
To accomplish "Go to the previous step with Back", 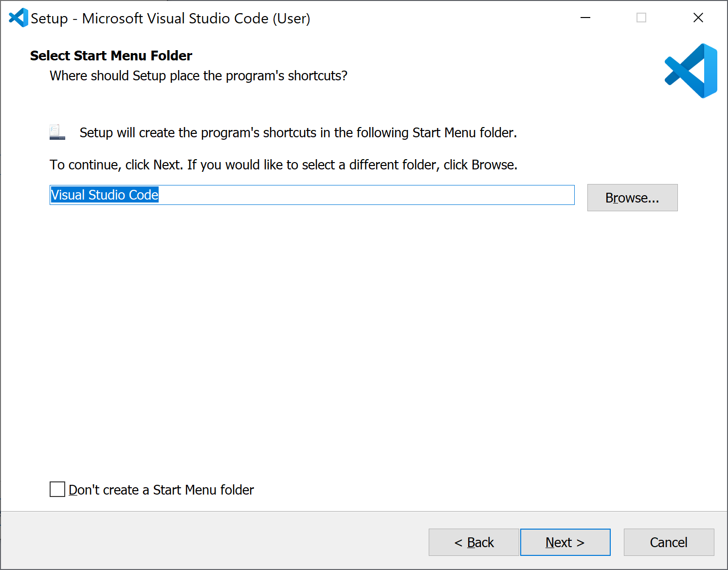I will [473, 542].
